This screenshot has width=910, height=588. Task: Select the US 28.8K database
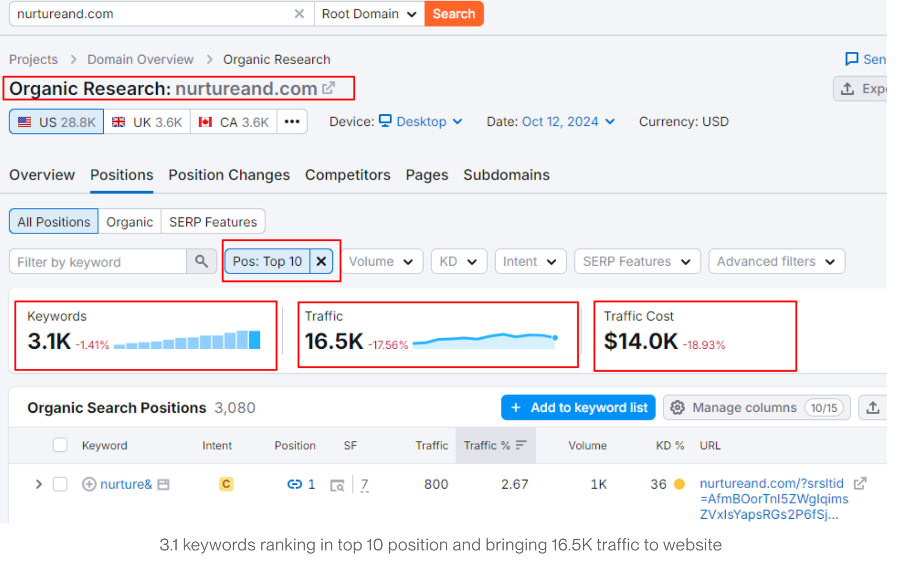pos(57,122)
